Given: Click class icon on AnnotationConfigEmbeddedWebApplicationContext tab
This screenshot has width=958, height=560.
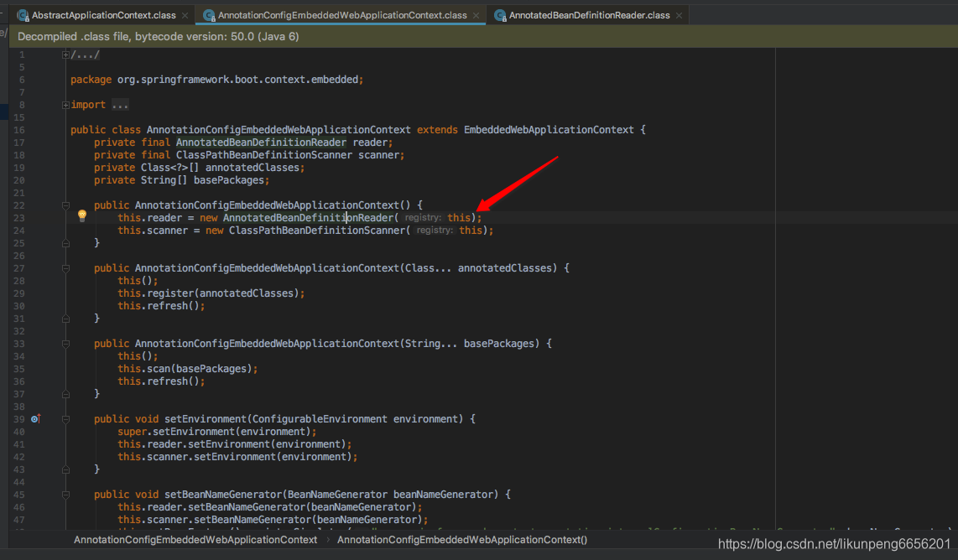Looking at the screenshot, I should (x=210, y=15).
